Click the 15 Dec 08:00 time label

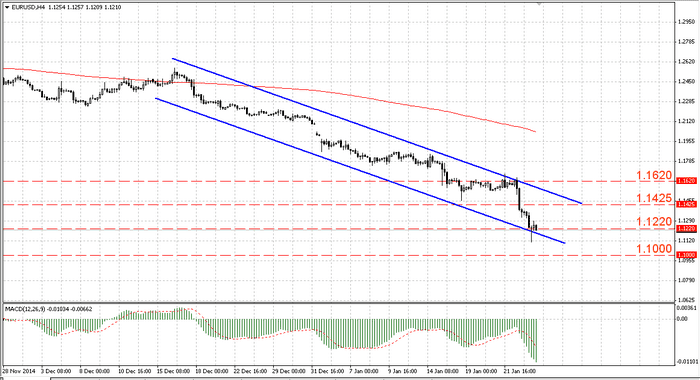tap(173, 371)
